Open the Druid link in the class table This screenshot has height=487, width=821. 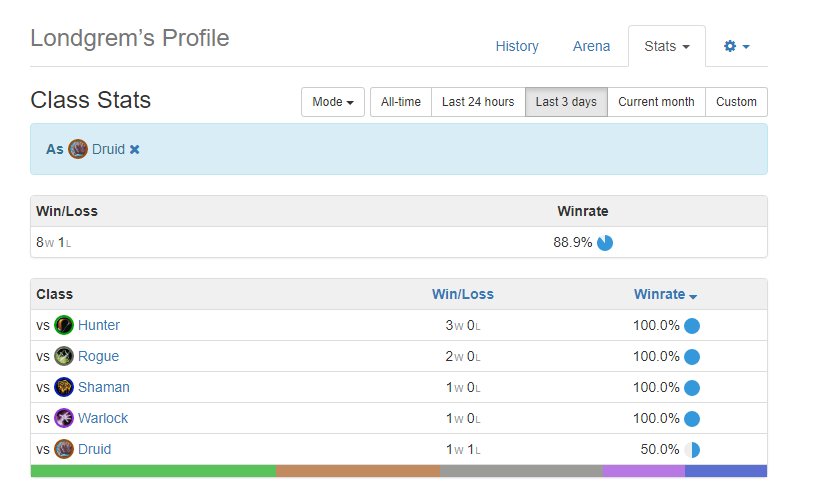94,449
